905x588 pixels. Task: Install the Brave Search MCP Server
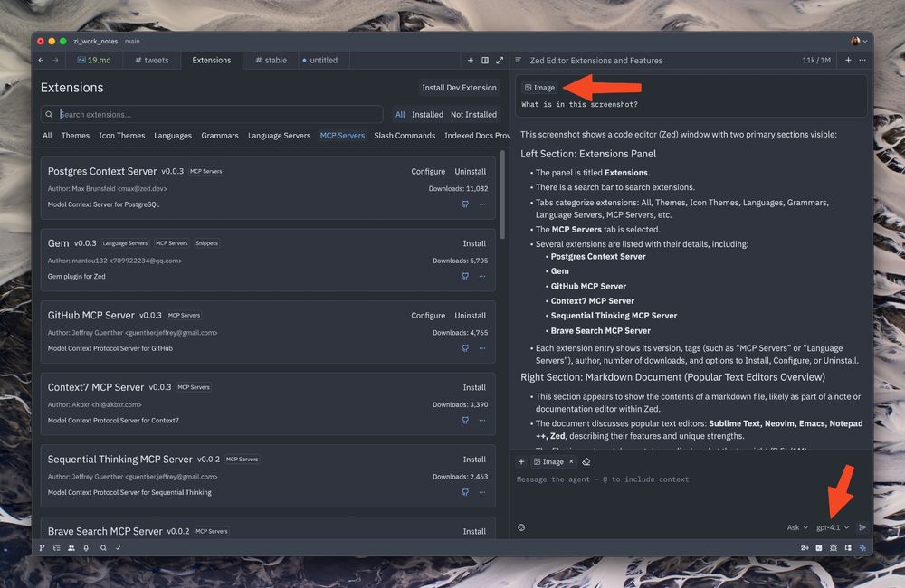pos(474,531)
